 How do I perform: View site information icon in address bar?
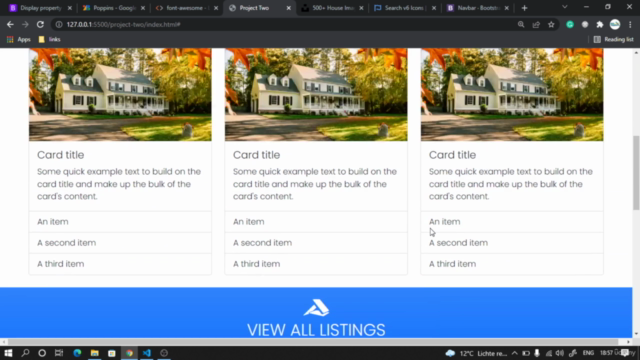[59, 24]
